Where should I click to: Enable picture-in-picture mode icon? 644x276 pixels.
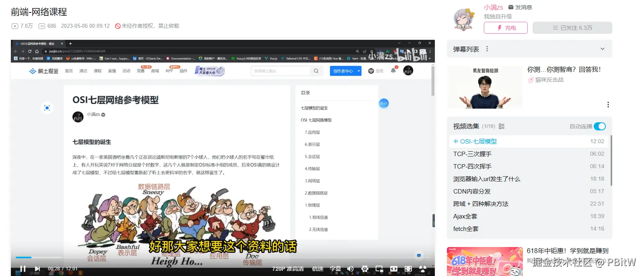(x=379, y=269)
